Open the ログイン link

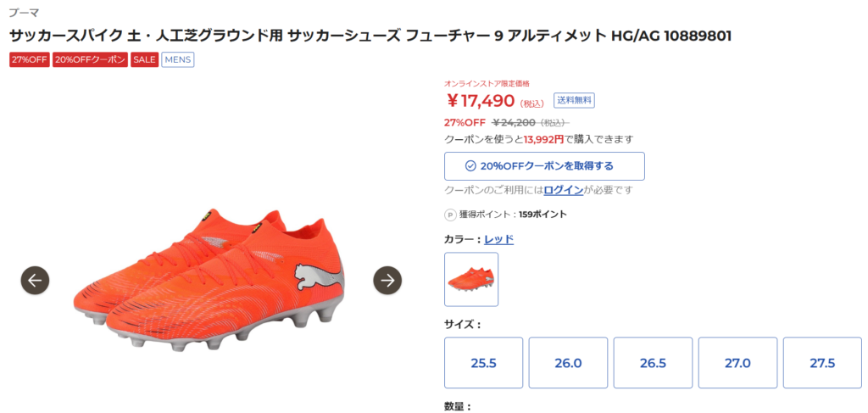tap(564, 190)
